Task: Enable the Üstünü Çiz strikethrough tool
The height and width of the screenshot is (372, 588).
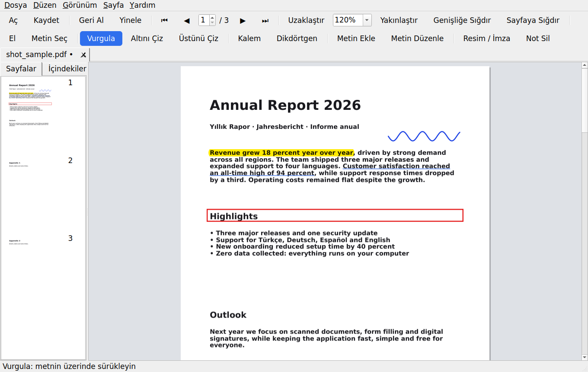Action: click(199, 38)
